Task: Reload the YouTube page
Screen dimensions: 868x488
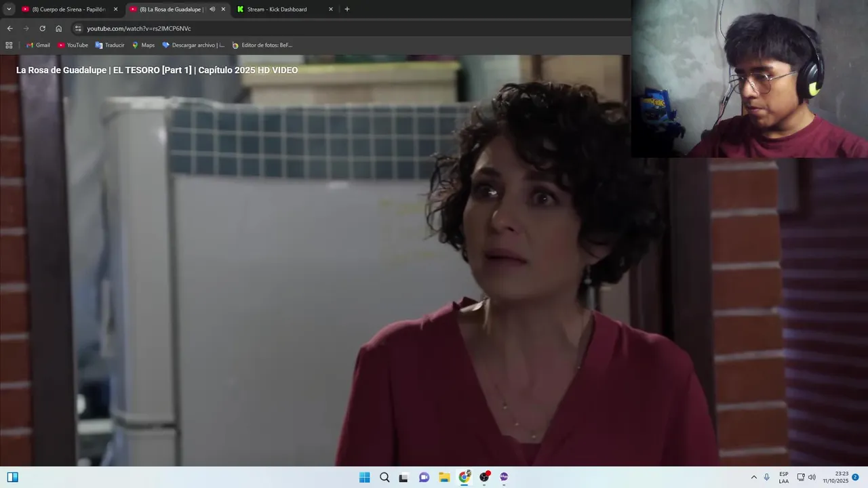Action: pyautogui.click(x=42, y=28)
